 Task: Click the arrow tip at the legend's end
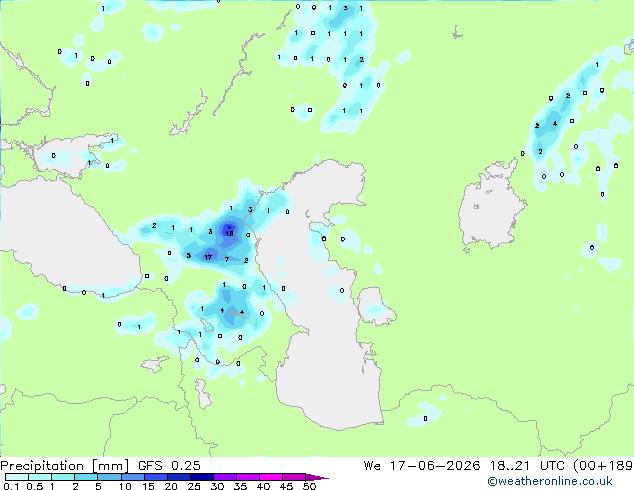pos(317,478)
